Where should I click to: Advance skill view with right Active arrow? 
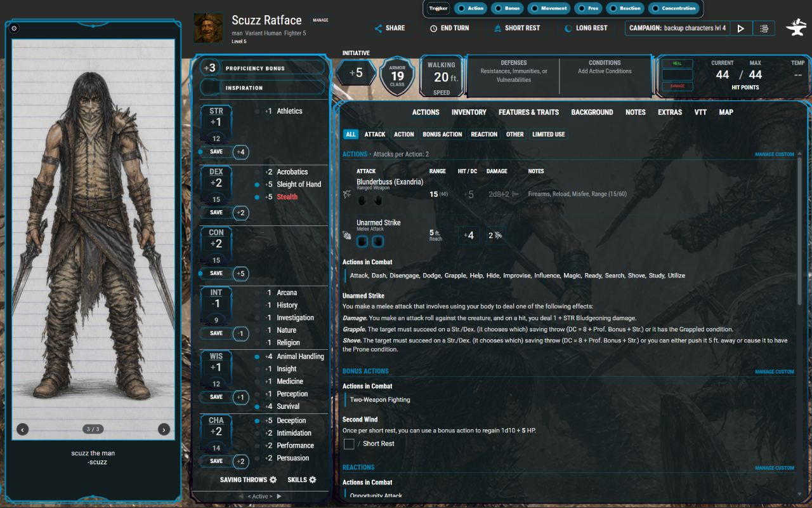click(279, 497)
